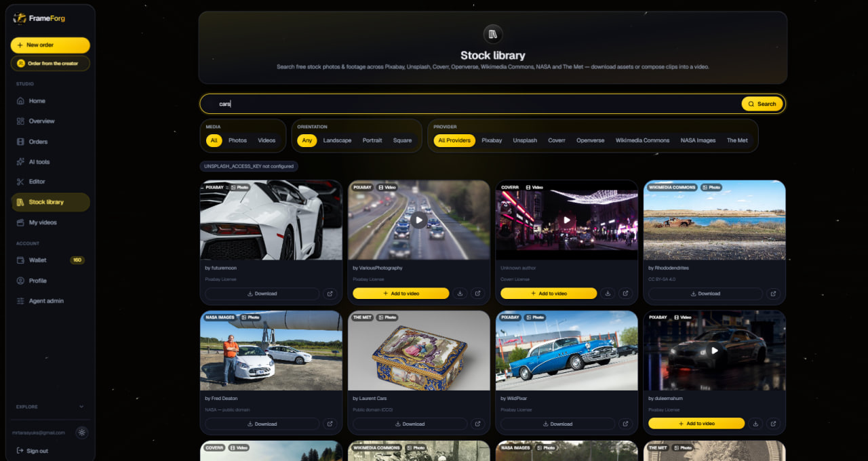
Task: Open AI tools from the sidebar
Action: click(x=50, y=162)
